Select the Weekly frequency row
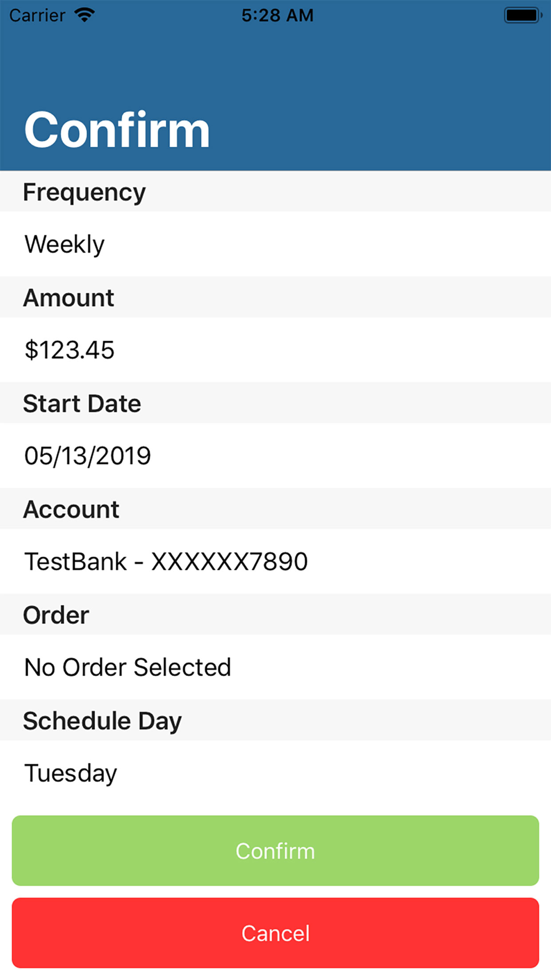551x980 pixels. click(x=275, y=244)
